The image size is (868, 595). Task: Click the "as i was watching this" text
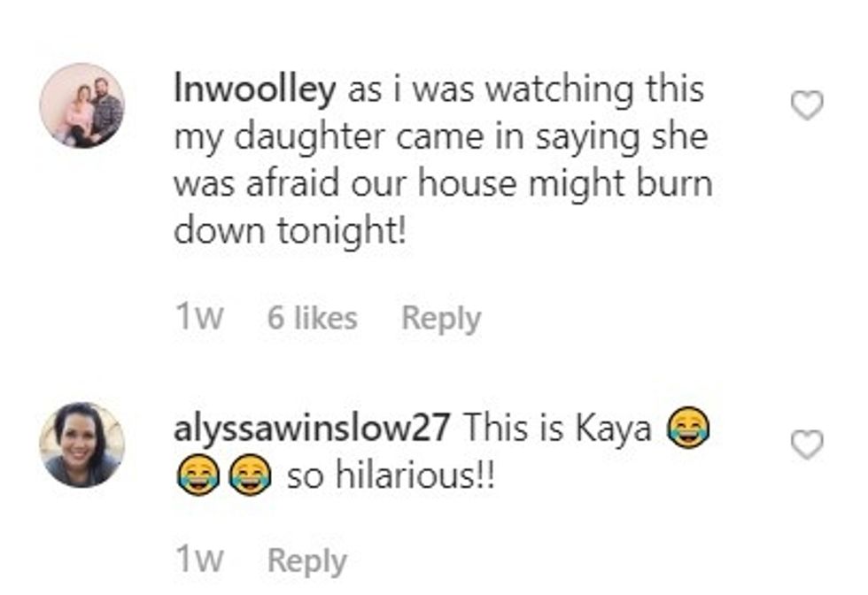tap(526, 89)
